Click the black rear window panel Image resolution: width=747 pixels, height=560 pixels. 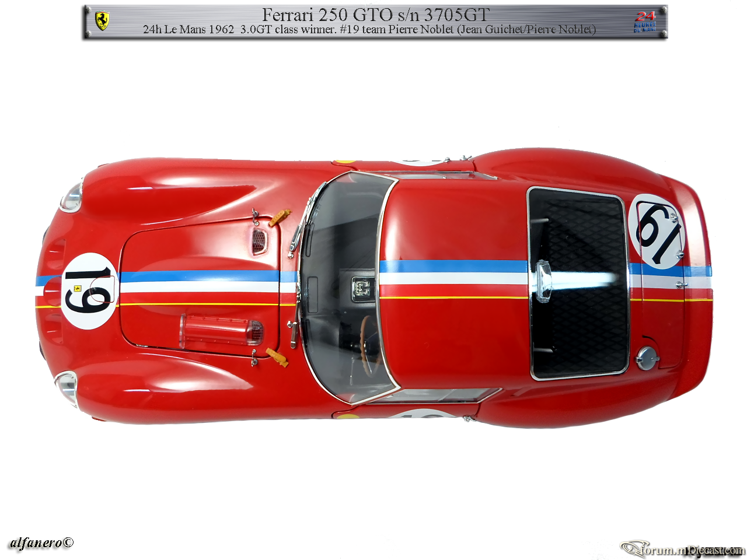[x=578, y=283]
